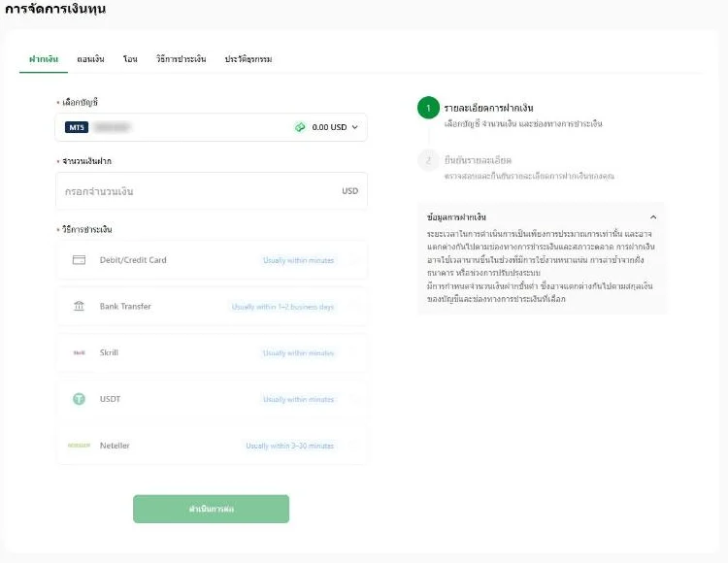The height and width of the screenshot is (563, 728).
Task: Click the เลือกบัญชี field label
Action: 80,102
